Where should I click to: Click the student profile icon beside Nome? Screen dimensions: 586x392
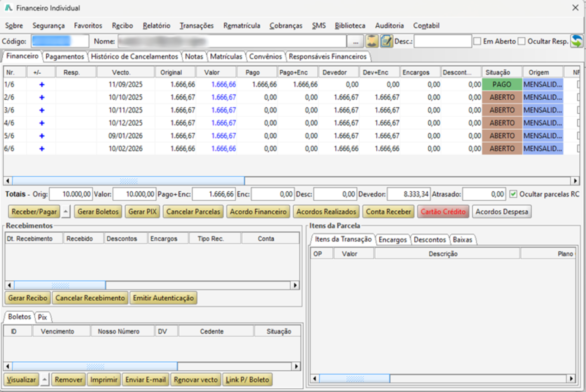372,41
